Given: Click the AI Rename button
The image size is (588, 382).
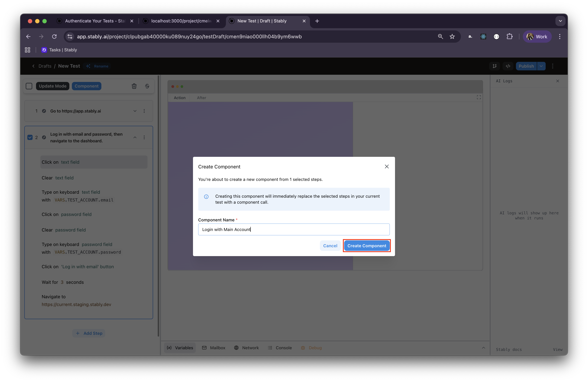Looking at the screenshot, I should pos(97,66).
